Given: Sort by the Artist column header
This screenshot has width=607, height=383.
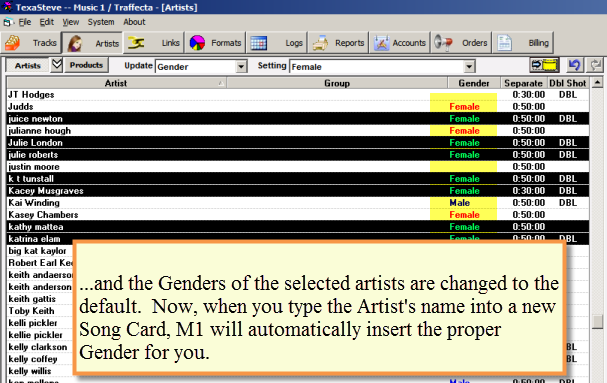Looking at the screenshot, I should click(x=116, y=83).
